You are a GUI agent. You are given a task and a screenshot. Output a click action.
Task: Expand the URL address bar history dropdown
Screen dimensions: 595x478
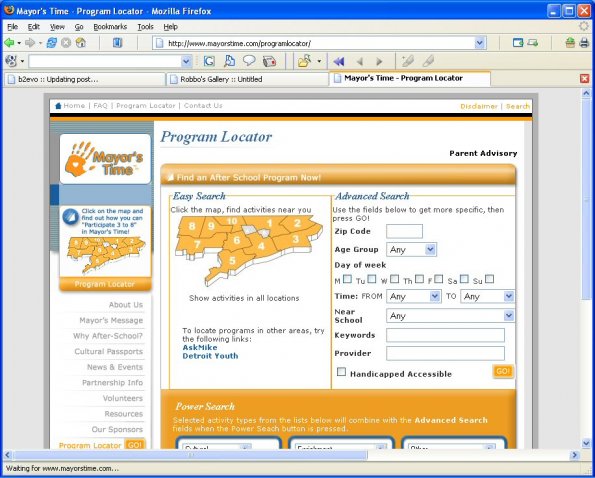point(480,43)
